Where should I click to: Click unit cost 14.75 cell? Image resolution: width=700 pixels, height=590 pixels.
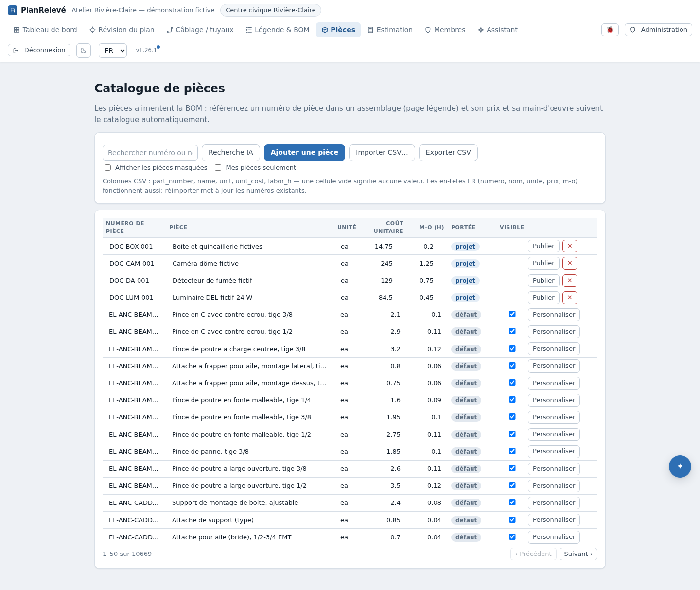click(384, 247)
